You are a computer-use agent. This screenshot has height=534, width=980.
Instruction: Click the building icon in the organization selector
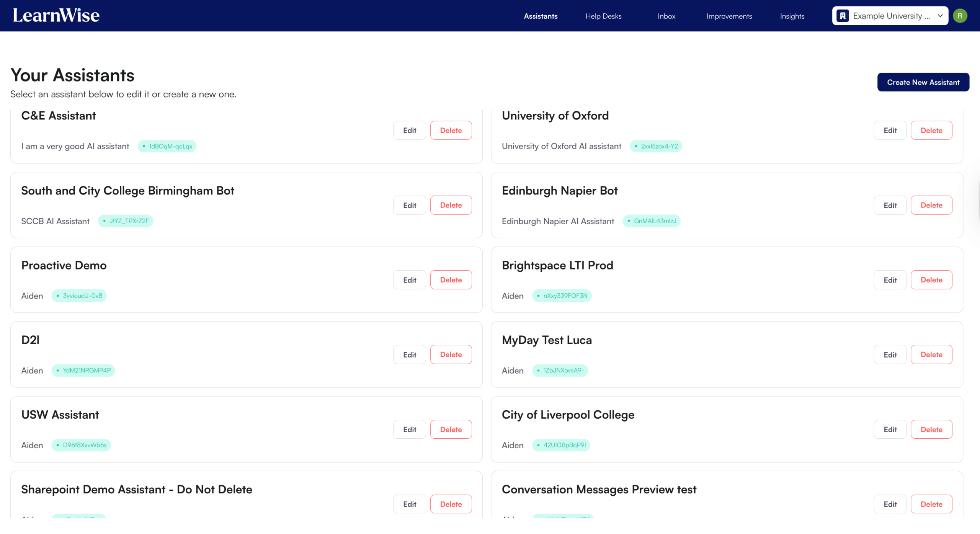point(842,16)
